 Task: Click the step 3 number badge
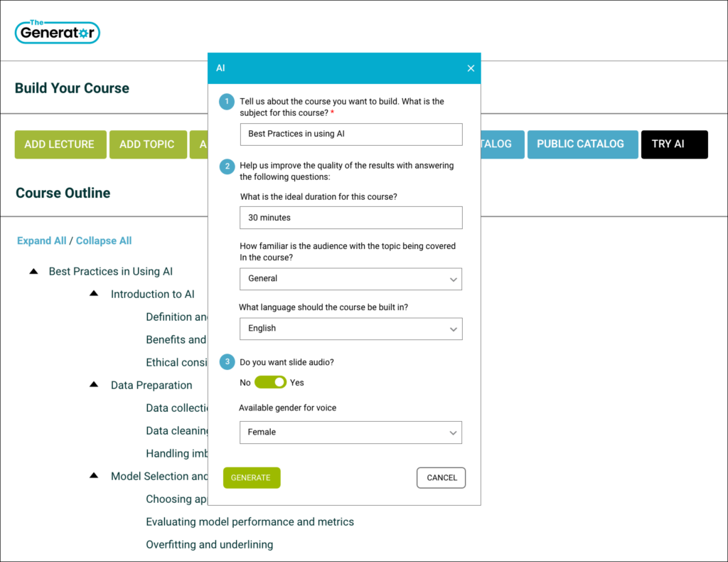227,362
